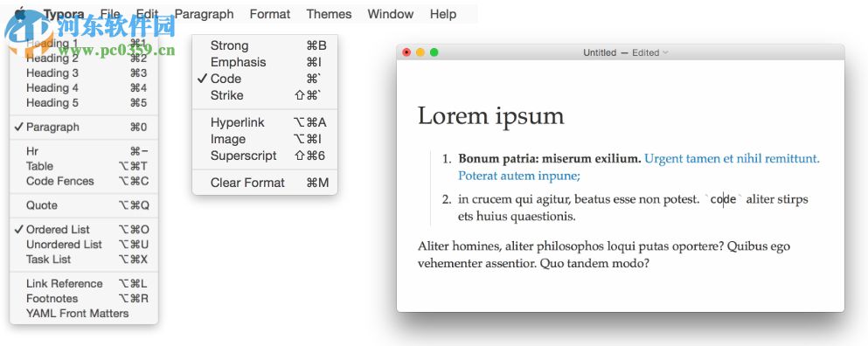Apply Strike formatting from Format menu

pyautogui.click(x=265, y=95)
